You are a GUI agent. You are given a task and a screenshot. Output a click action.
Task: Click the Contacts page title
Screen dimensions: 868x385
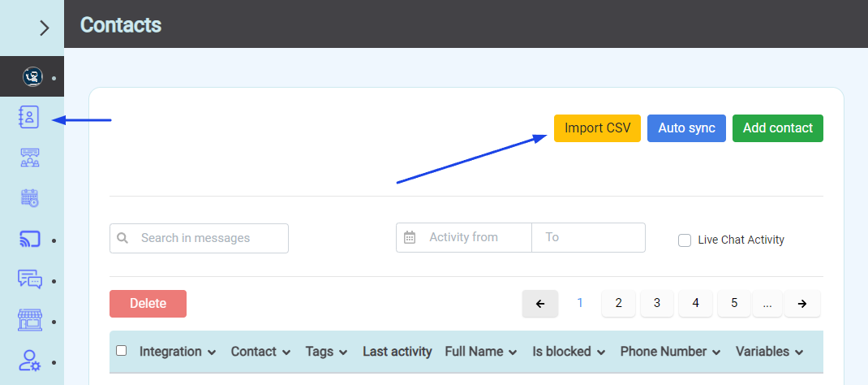pos(121,25)
